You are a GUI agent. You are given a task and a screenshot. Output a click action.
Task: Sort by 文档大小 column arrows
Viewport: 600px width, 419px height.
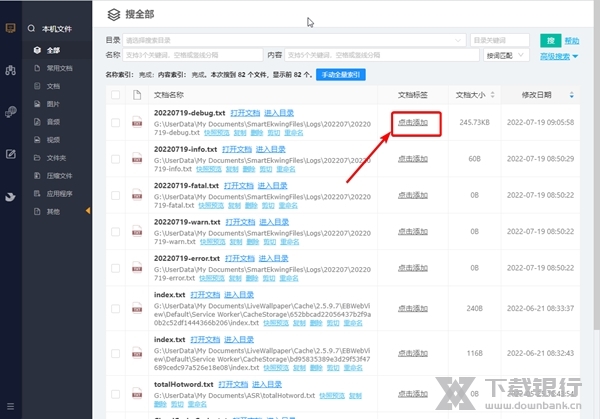(492, 95)
